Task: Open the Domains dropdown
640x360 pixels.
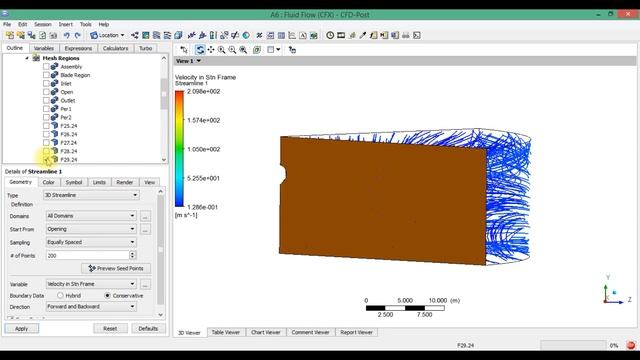Action: [x=91, y=216]
